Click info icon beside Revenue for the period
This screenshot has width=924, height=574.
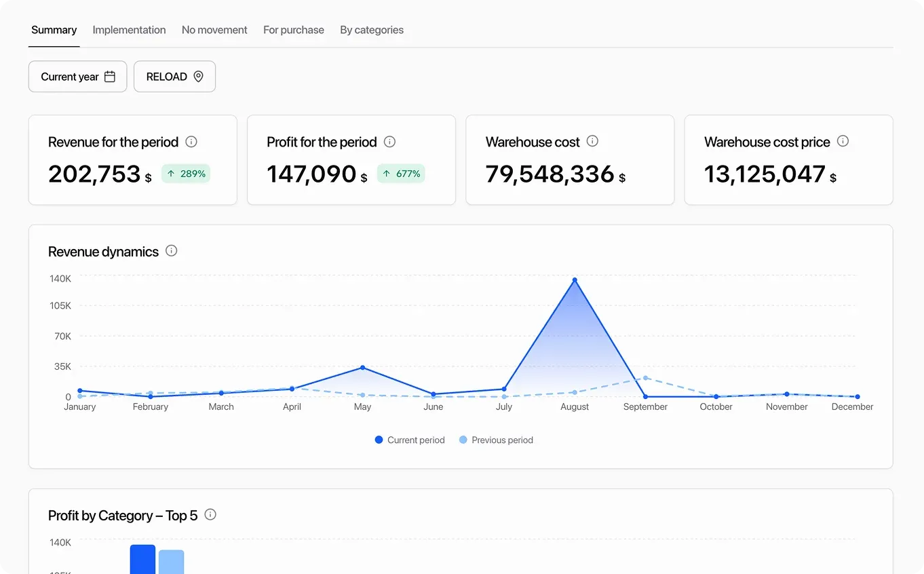pos(191,142)
